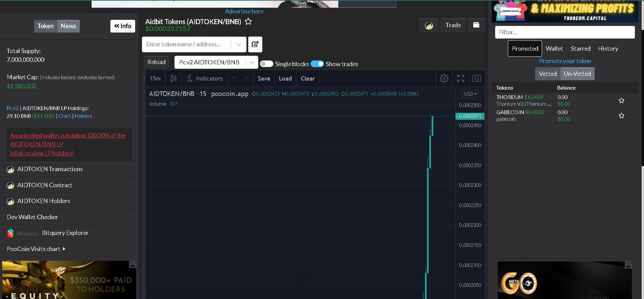Expand PooCoin Visits chart

coord(36,249)
